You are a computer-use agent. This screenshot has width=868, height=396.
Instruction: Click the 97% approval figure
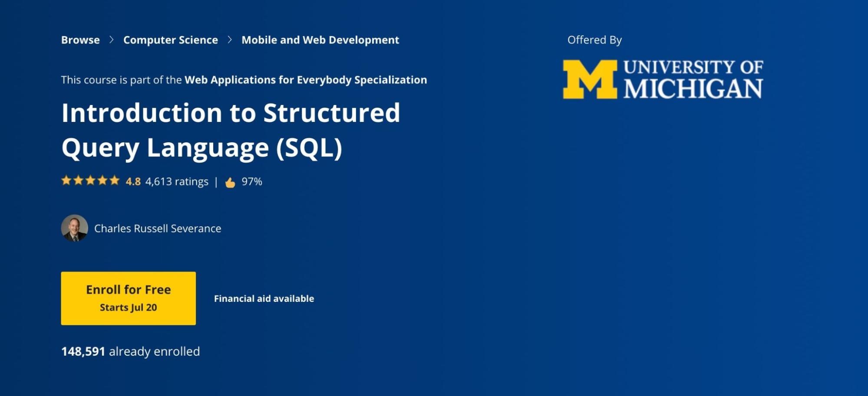coord(252,181)
